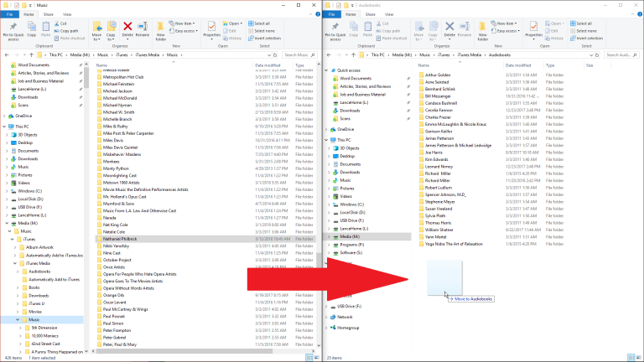Collapse the iTunes Media tree node in Music window
This screenshot has width=644, height=362.
point(15,263)
